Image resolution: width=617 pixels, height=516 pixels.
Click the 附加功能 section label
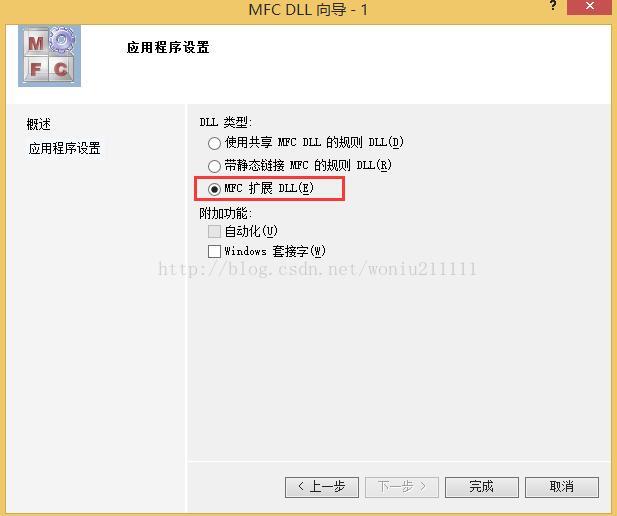[x=225, y=214]
